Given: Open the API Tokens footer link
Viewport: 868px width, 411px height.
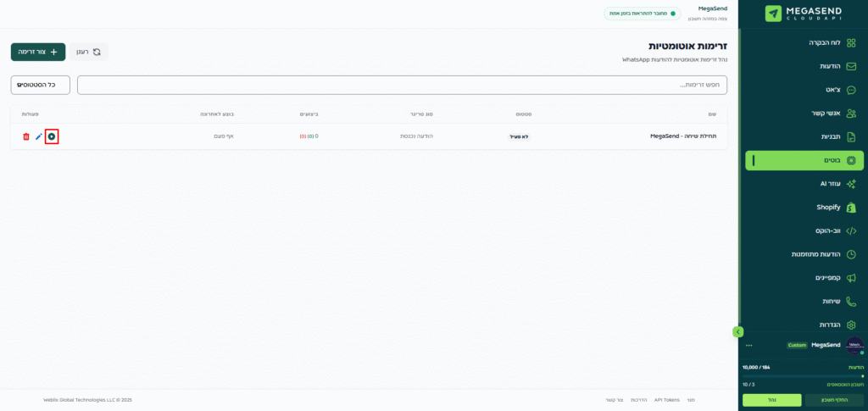Looking at the screenshot, I should click(666, 400).
